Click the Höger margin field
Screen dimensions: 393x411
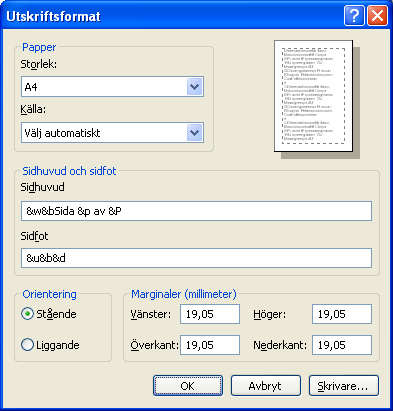pyautogui.click(x=342, y=314)
